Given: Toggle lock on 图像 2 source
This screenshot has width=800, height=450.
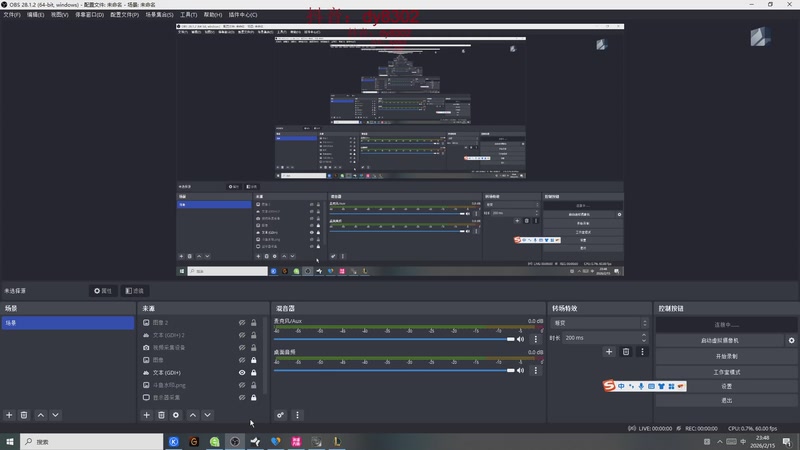Looking at the screenshot, I should pyautogui.click(x=254, y=322).
